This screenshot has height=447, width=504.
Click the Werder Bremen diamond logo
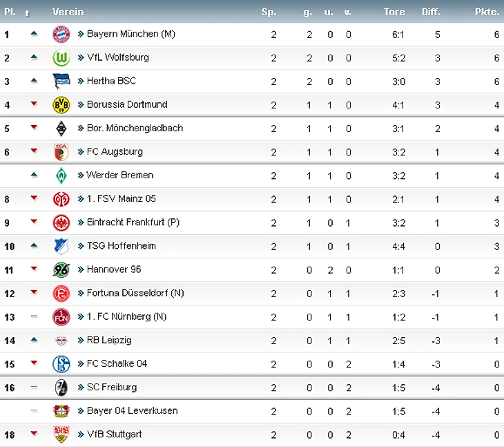point(61,175)
